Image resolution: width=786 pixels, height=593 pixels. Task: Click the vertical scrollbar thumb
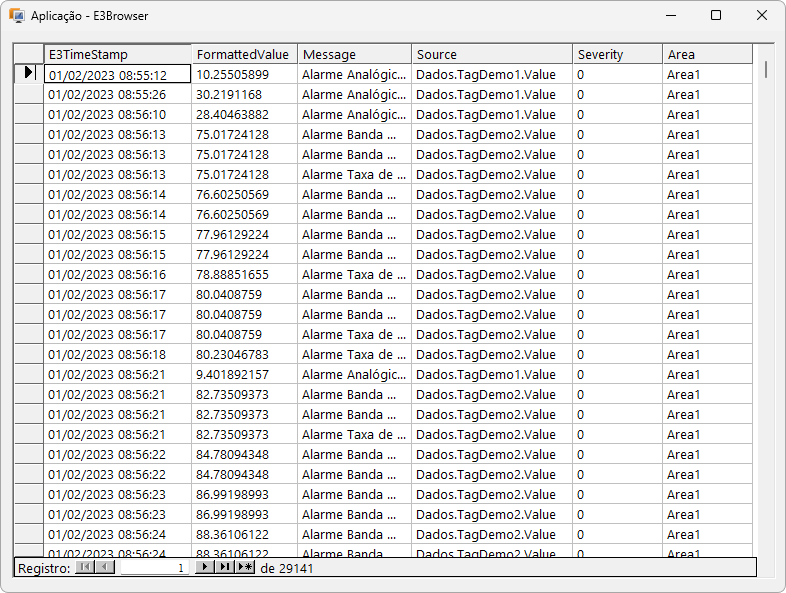(766, 70)
